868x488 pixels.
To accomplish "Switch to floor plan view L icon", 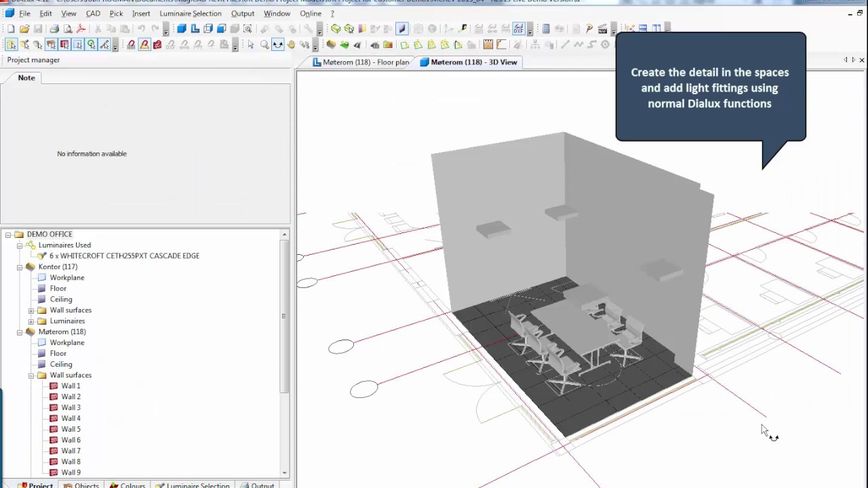I will pos(195,28).
